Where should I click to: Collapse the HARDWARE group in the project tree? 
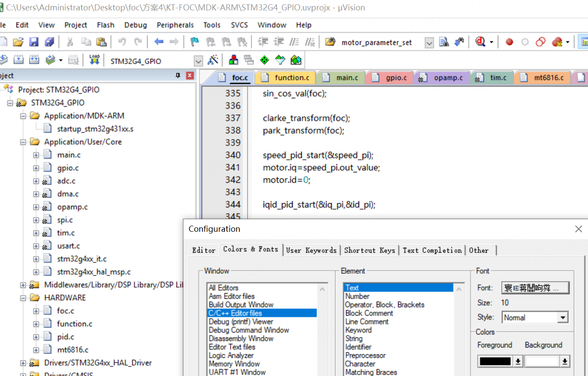tap(23, 298)
